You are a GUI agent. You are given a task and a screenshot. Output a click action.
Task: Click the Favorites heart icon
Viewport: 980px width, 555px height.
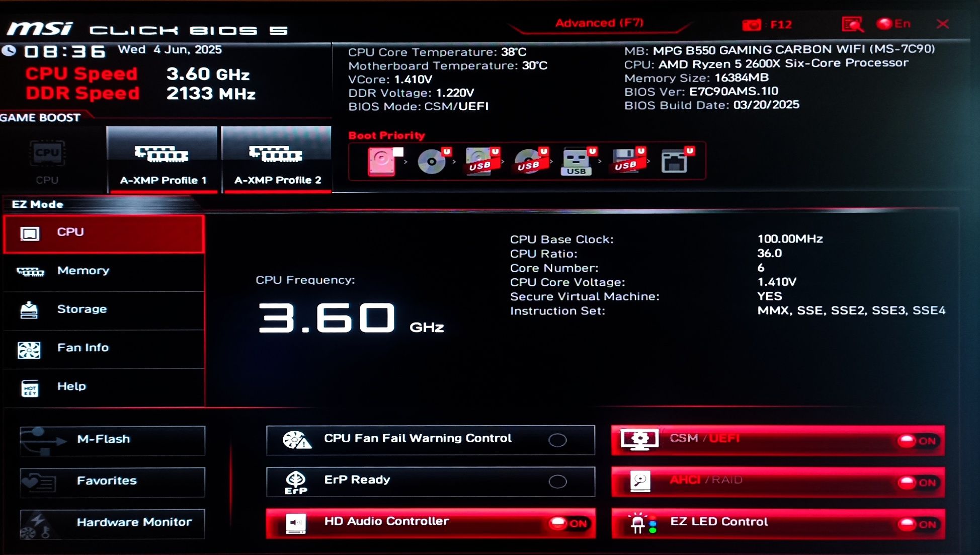click(x=39, y=482)
